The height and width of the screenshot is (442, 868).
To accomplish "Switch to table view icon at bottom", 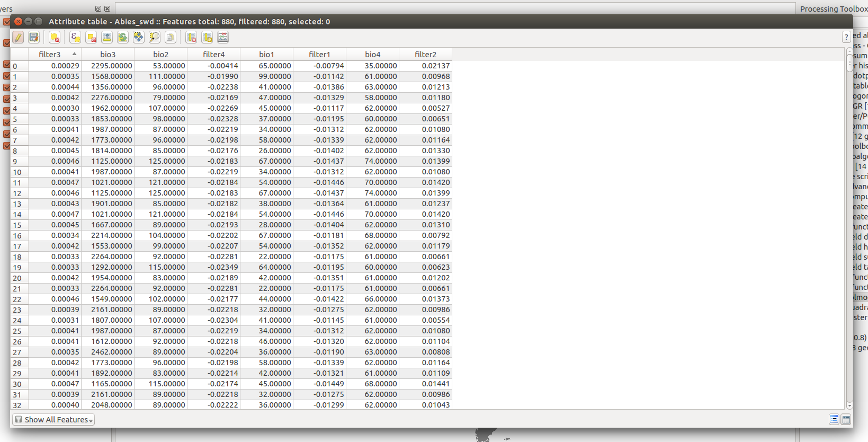I will tap(846, 420).
